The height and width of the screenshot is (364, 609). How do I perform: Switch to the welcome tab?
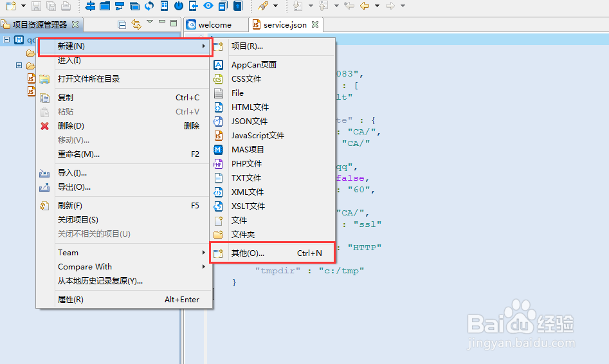(x=215, y=25)
